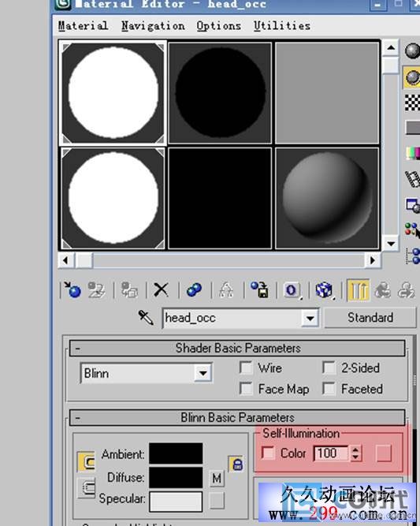Toggle ambient-diffuse color lock icon
Viewport: 420px width, 526px height.
click(x=236, y=464)
